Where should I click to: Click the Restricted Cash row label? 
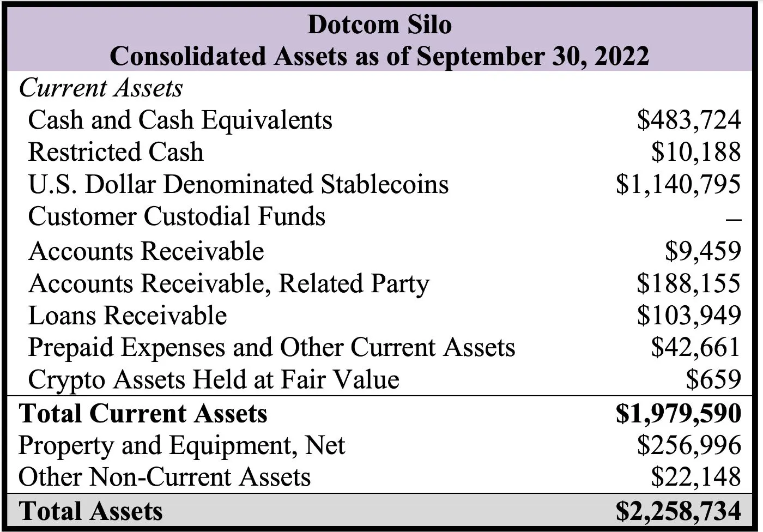pyautogui.click(x=116, y=152)
